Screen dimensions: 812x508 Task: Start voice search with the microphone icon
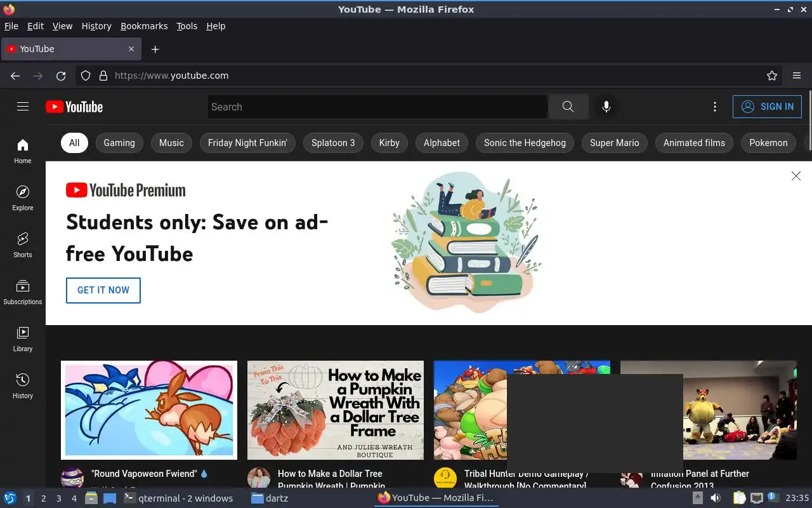(606, 107)
